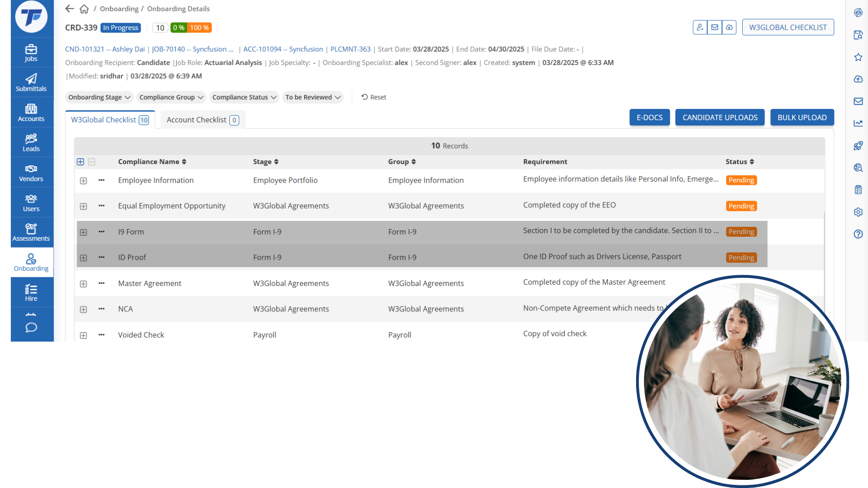Screen dimensions: 868x488
Task: Click the BULK UPLOAD button
Action: click(x=802, y=117)
